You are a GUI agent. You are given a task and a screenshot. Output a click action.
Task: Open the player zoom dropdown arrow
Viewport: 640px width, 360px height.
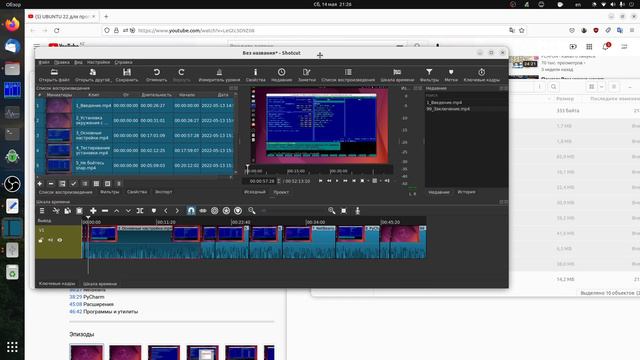368,181
